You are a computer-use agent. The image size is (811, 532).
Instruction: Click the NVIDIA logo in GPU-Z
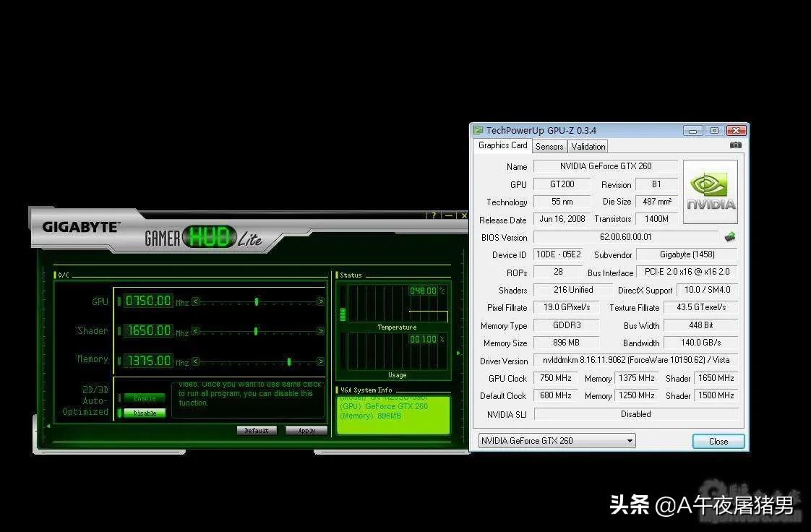[x=710, y=192]
